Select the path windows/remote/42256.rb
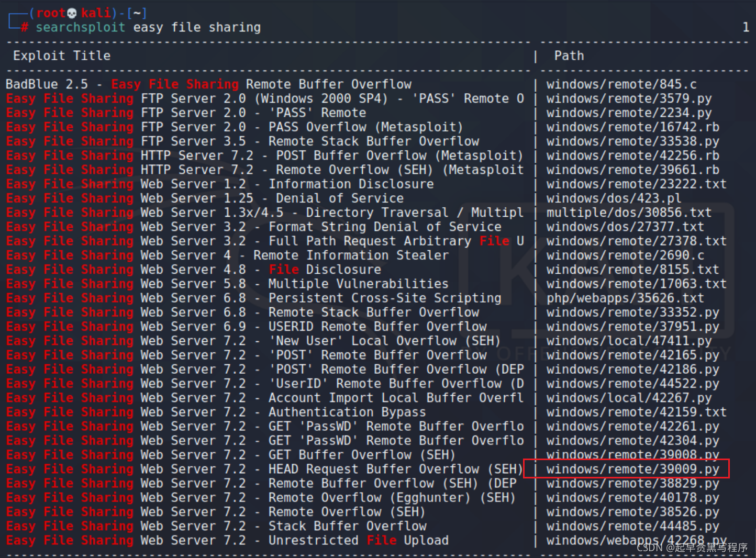The height and width of the screenshot is (558, 756). (x=632, y=155)
